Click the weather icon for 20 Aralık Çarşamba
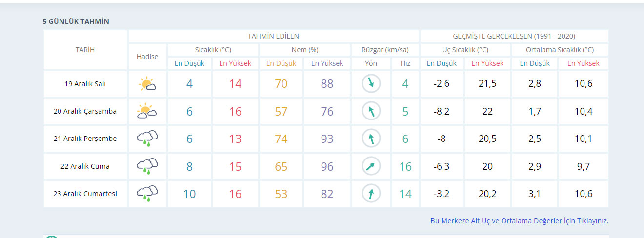644x238 pixels. [x=147, y=111]
